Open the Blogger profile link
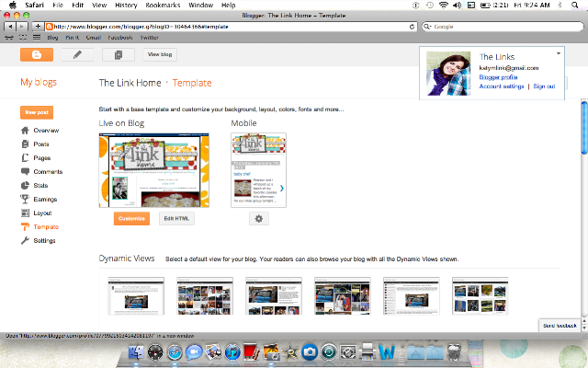This screenshot has height=368, width=588. click(x=498, y=77)
